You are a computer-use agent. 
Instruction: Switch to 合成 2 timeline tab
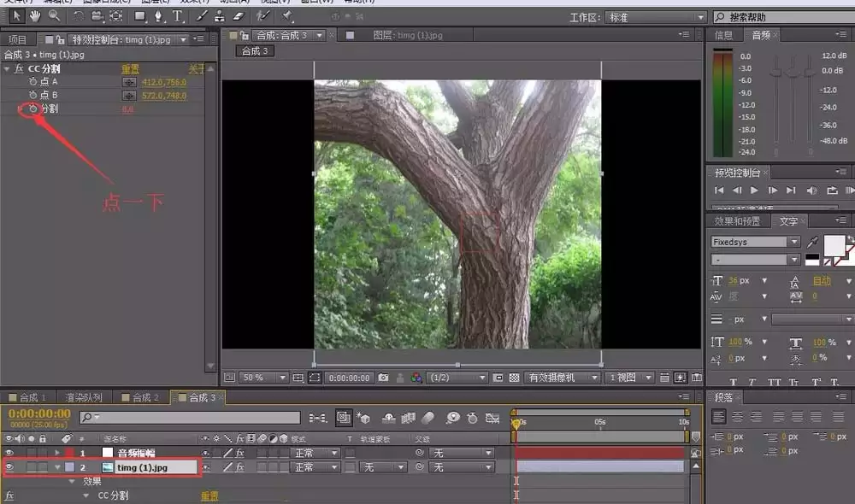point(140,397)
